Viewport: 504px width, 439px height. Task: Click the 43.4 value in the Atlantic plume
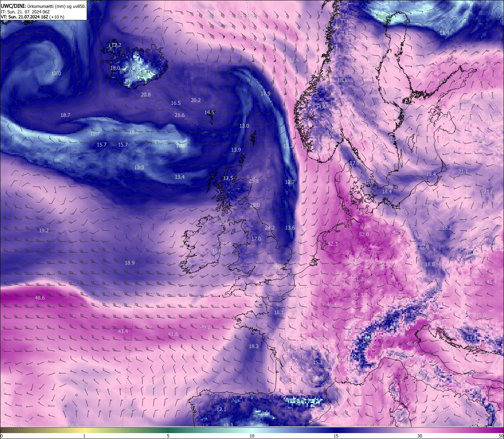click(x=123, y=332)
